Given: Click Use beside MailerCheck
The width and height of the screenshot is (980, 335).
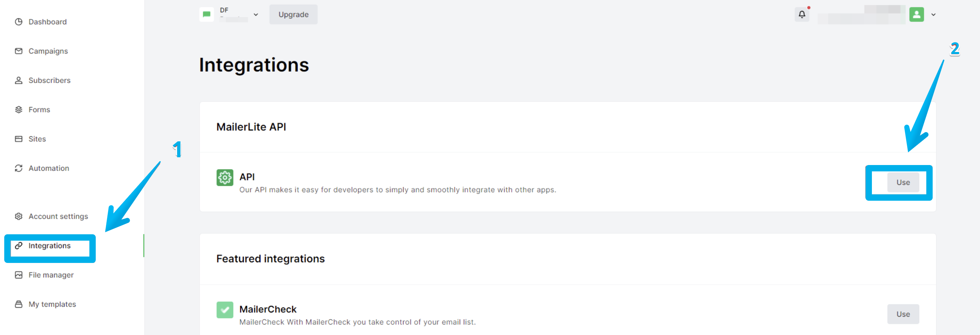Looking at the screenshot, I should [903, 314].
